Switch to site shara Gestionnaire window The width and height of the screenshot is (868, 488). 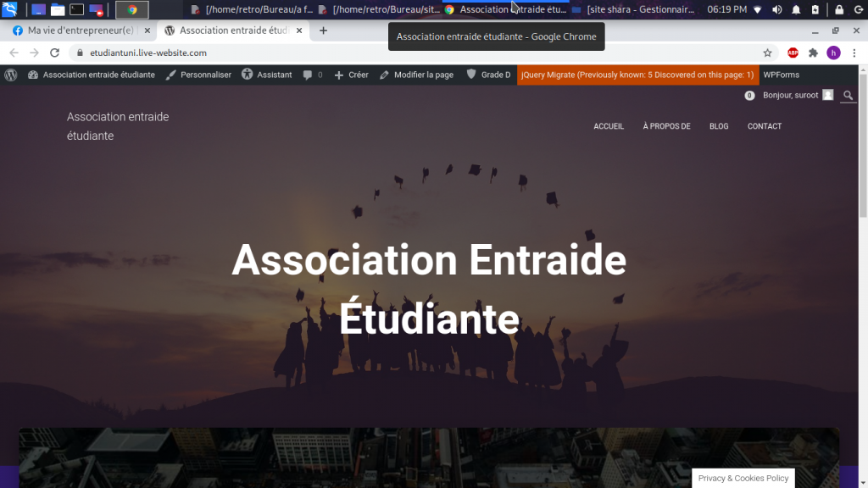pos(633,9)
